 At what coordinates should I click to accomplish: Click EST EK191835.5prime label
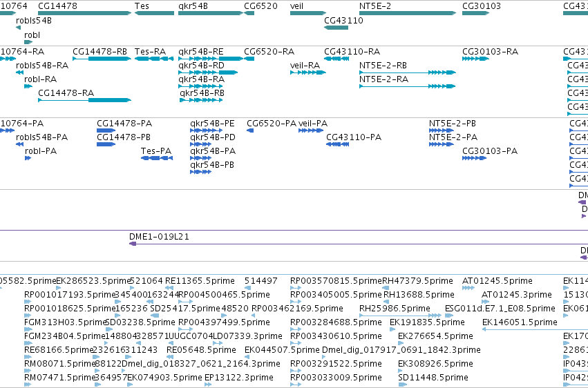pos(427,322)
